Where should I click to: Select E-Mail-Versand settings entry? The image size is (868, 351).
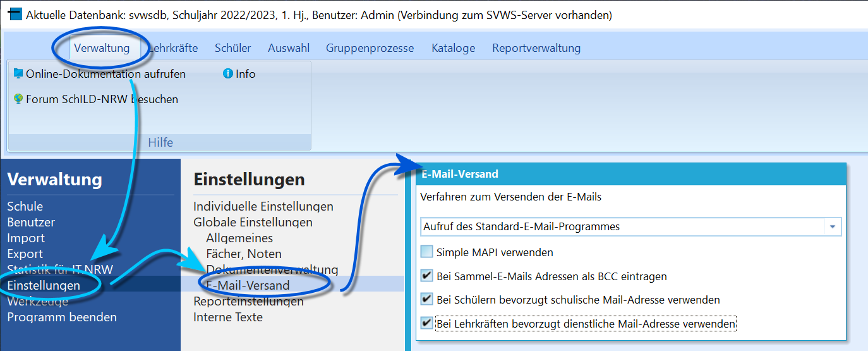point(248,285)
